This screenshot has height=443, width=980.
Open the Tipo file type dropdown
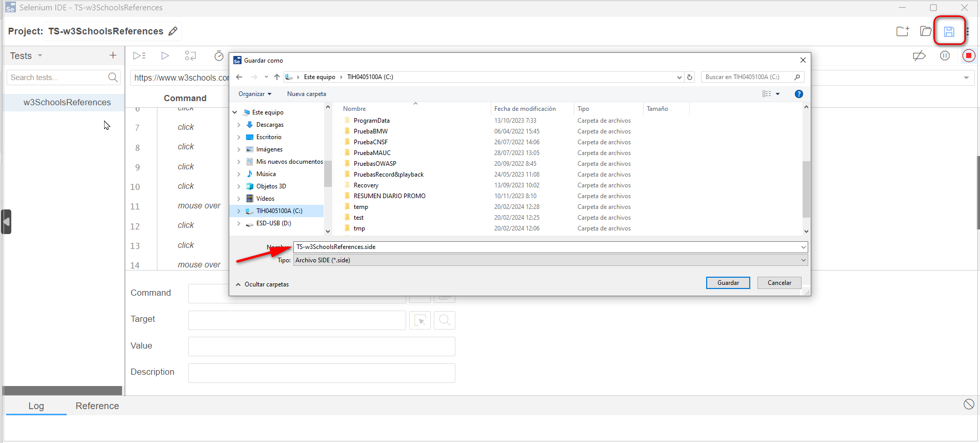550,260
